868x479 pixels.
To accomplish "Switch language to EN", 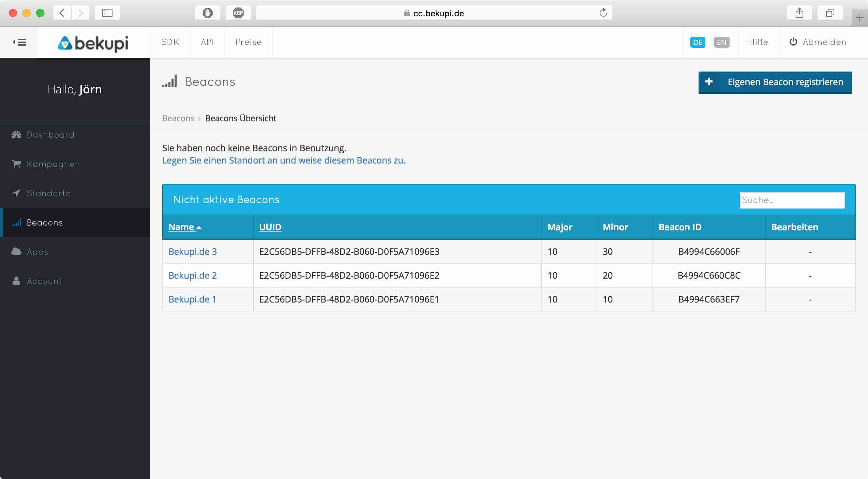I will pyautogui.click(x=721, y=42).
